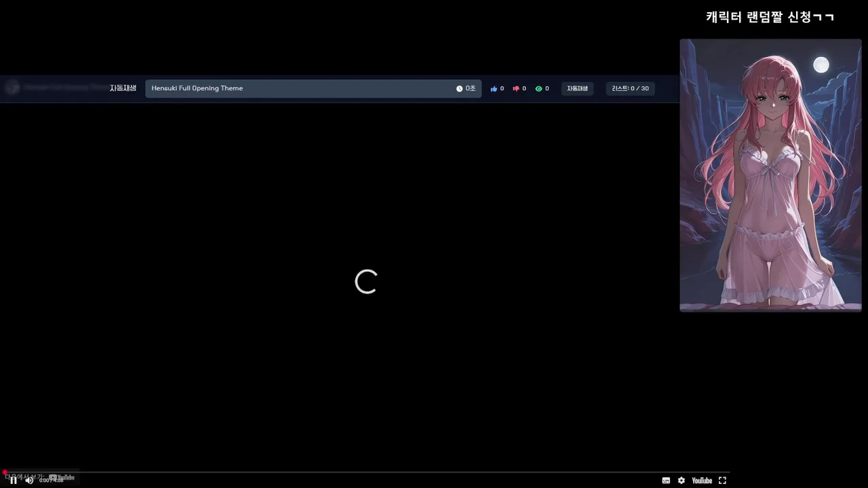Open the player settings gear

pyautogui.click(x=682, y=481)
